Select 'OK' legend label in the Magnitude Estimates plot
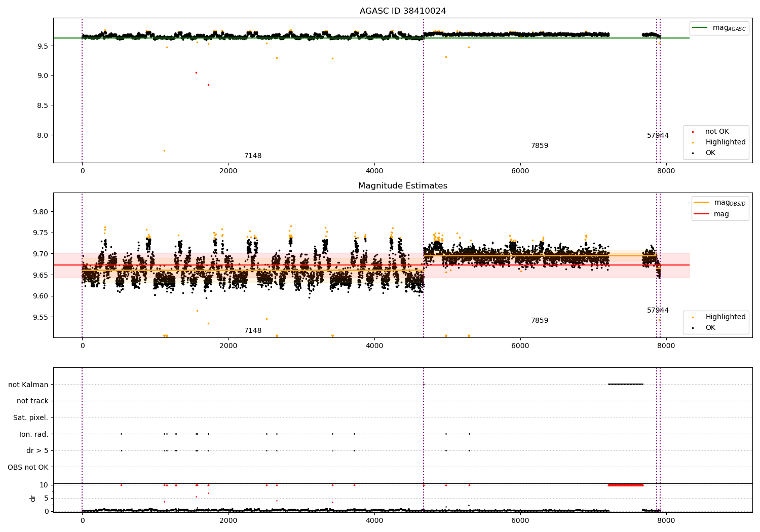 pos(710,327)
